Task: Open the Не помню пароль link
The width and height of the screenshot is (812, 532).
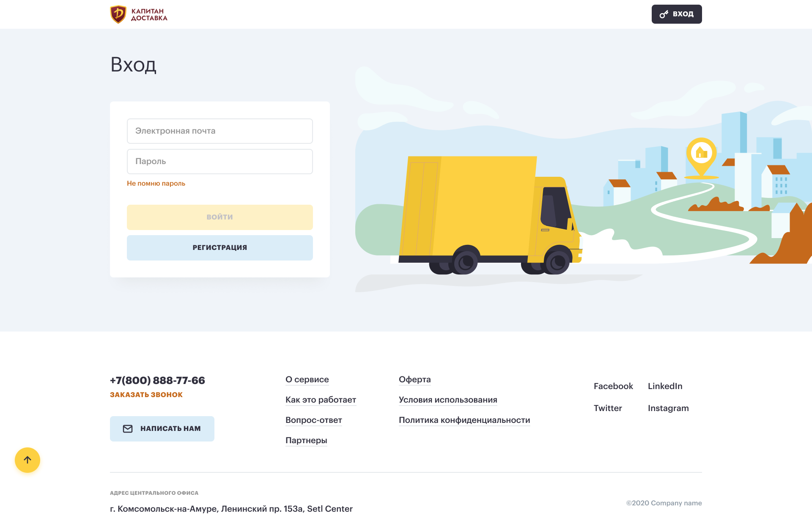Action: pos(156,184)
